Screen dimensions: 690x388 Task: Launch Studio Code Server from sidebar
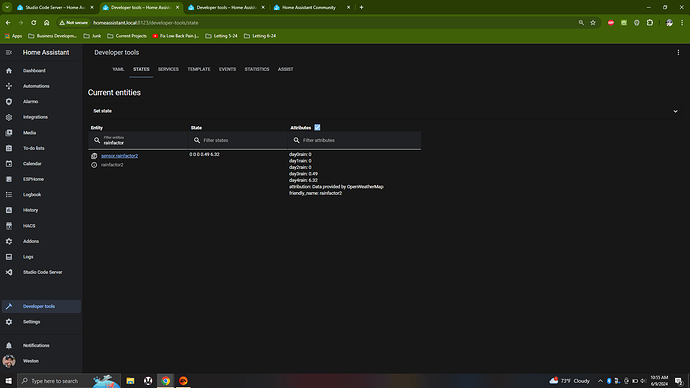(x=41, y=272)
